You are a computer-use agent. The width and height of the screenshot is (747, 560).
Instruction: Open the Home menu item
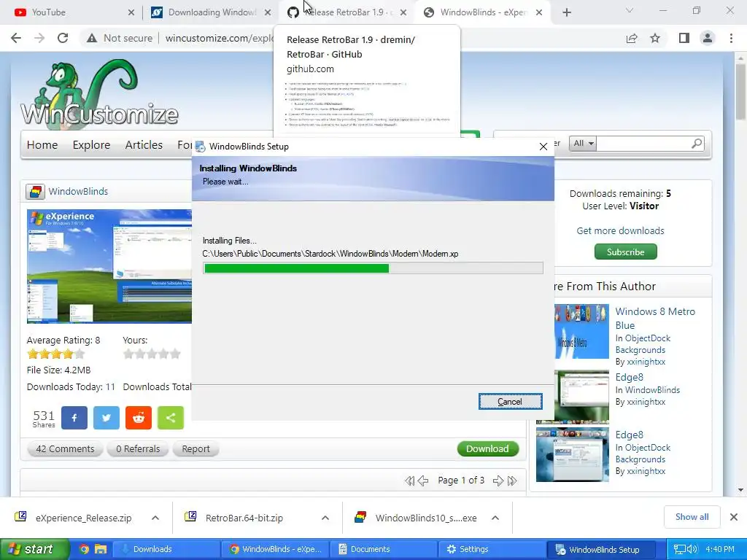[42, 145]
